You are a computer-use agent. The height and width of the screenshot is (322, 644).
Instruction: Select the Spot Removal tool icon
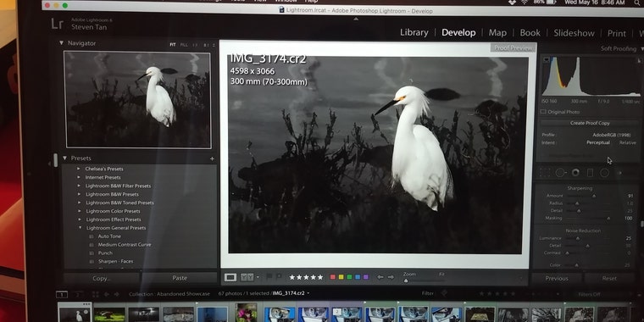coord(560,173)
